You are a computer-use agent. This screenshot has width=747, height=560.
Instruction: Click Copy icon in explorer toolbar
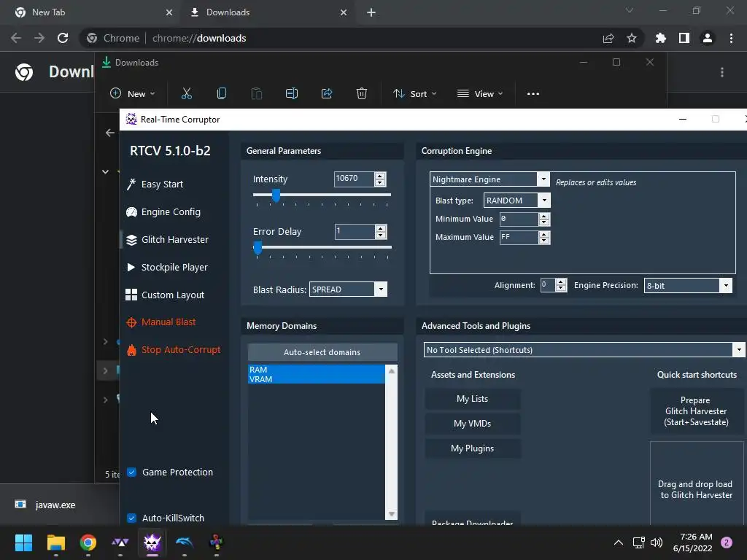tap(222, 94)
